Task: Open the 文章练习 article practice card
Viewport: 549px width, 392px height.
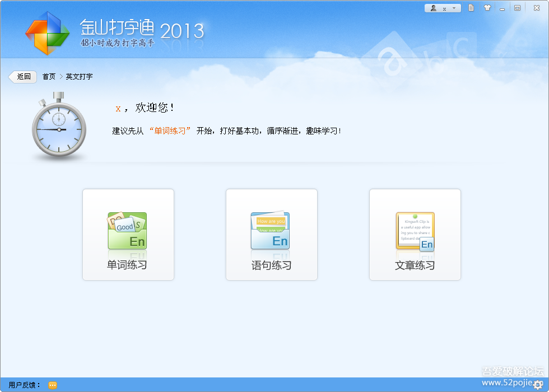Action: (415, 235)
